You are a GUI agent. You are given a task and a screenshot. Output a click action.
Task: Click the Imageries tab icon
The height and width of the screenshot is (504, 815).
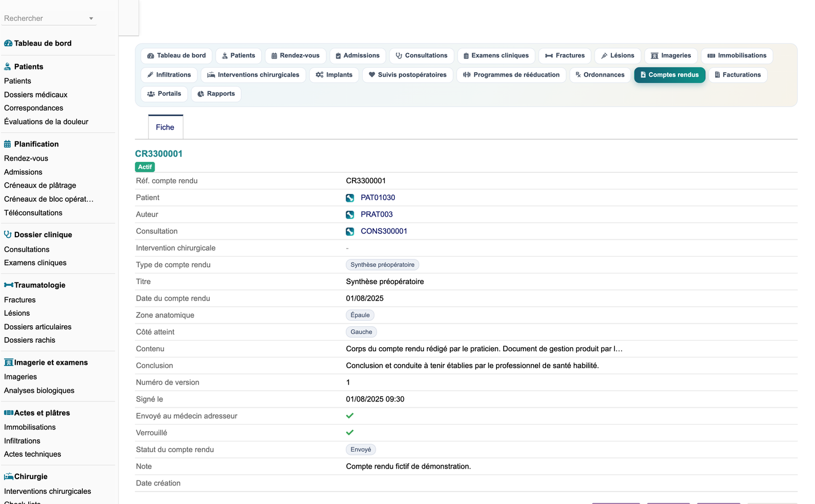654,56
